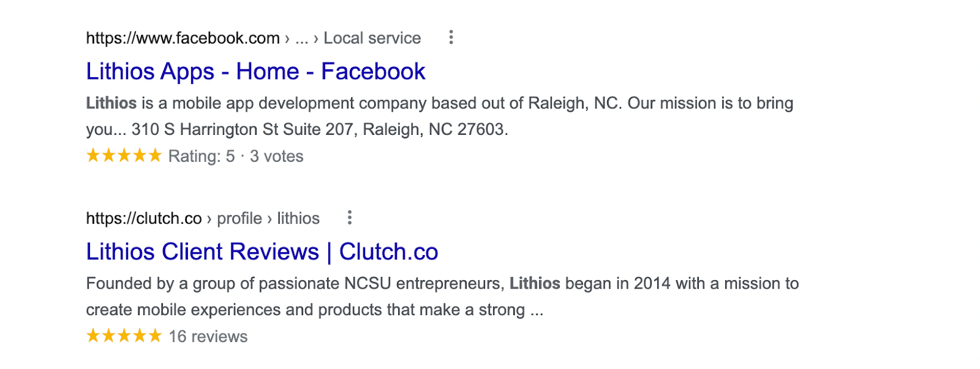Image resolution: width=980 pixels, height=369 pixels.
Task: Click the https://clutch.co breadcrumb URL
Action: click(143, 218)
